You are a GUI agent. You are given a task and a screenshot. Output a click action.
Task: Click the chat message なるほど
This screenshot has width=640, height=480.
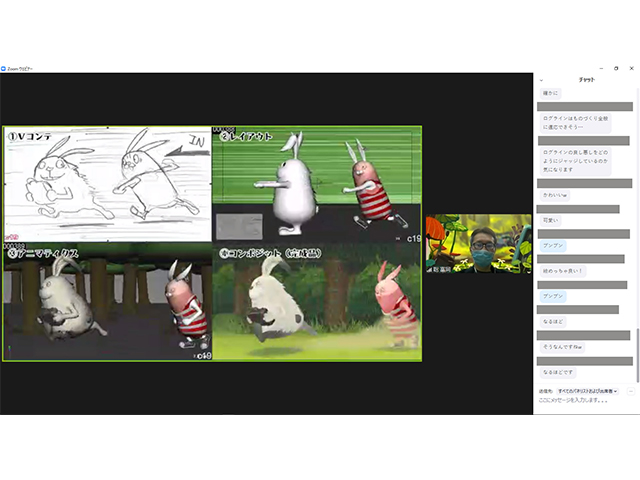[x=553, y=322]
